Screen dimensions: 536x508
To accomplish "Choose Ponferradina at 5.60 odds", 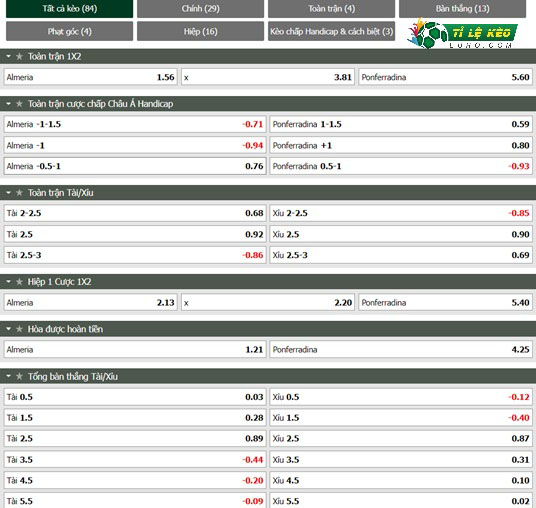I will coord(445,77).
